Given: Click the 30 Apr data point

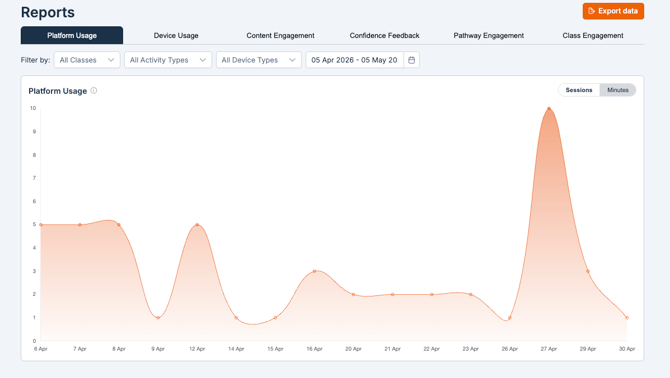Looking at the screenshot, I should coord(627,318).
